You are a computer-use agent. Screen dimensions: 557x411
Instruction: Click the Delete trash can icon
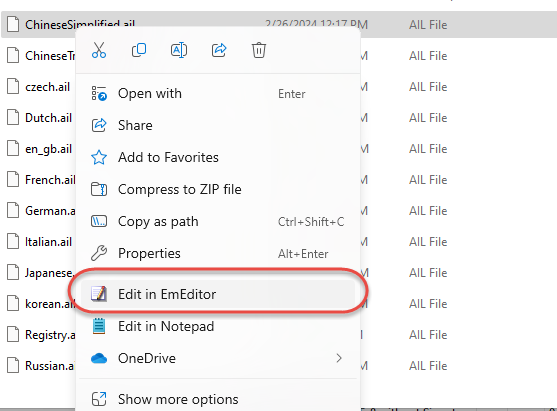259,50
